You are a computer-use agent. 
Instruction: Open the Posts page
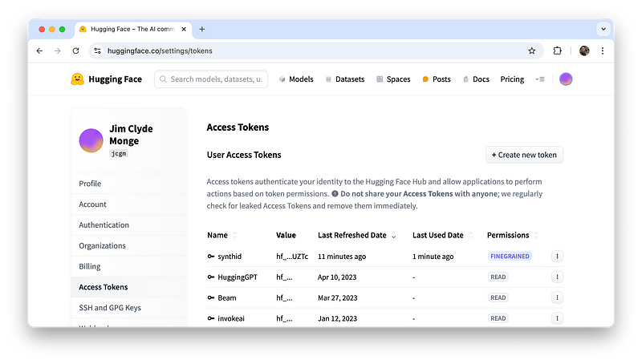coord(437,79)
